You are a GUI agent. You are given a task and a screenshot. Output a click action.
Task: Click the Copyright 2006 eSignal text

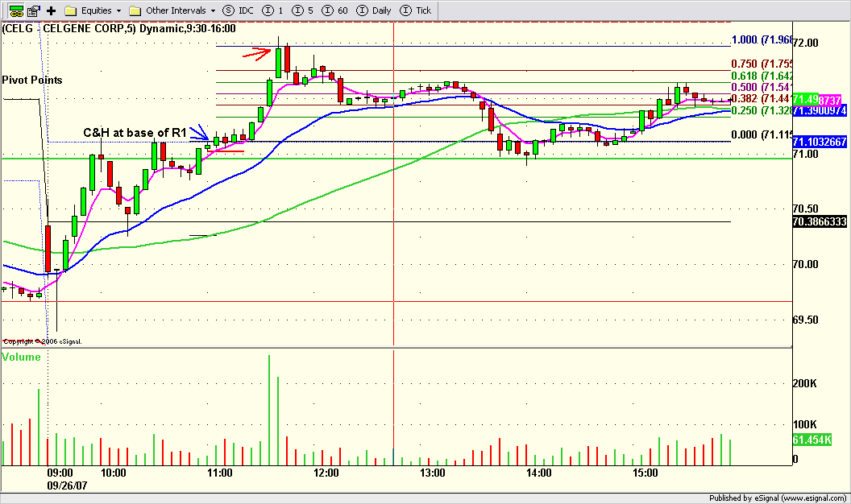coord(43,341)
